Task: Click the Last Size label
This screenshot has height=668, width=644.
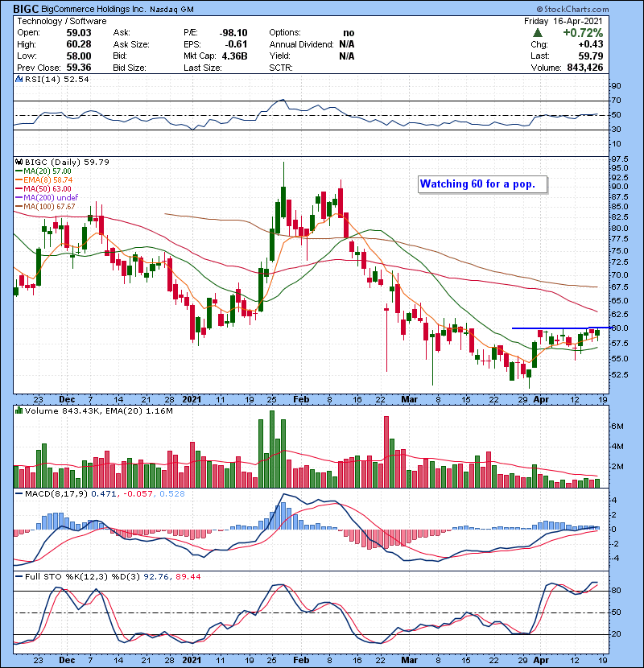Action: click(202, 68)
